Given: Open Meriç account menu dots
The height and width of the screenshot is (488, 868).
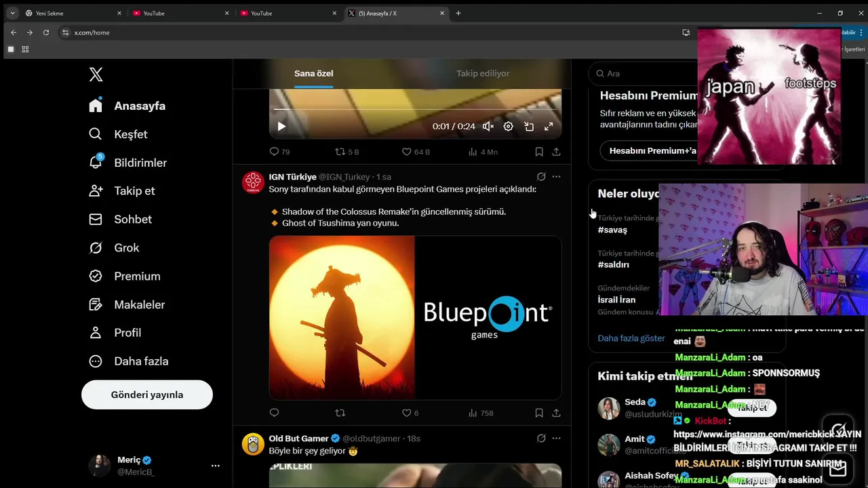Looking at the screenshot, I should point(215,466).
